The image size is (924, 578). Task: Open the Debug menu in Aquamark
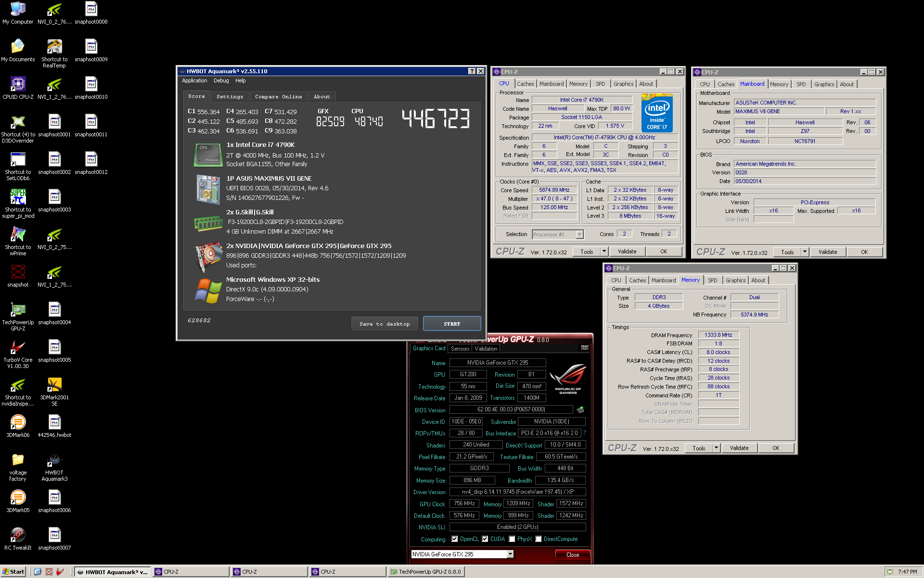[x=221, y=81]
